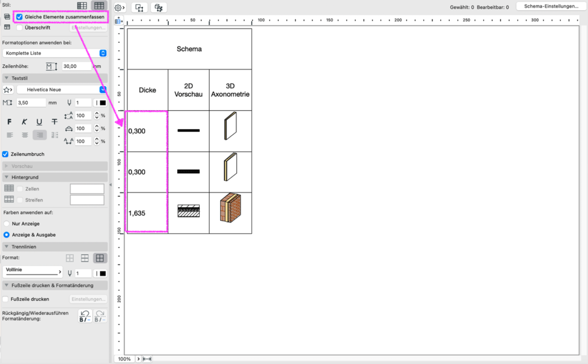Apply italic text formatting
The image size is (588, 364).
[24, 122]
